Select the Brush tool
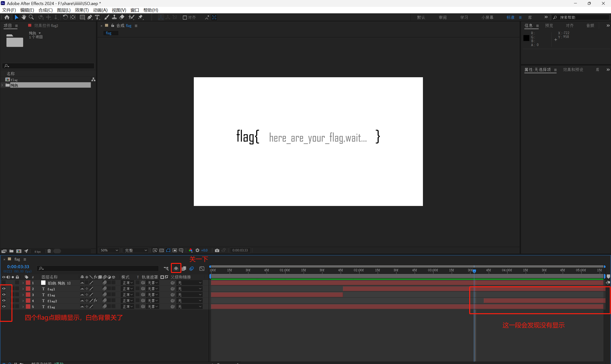This screenshot has height=364, width=611. pyautogui.click(x=107, y=17)
